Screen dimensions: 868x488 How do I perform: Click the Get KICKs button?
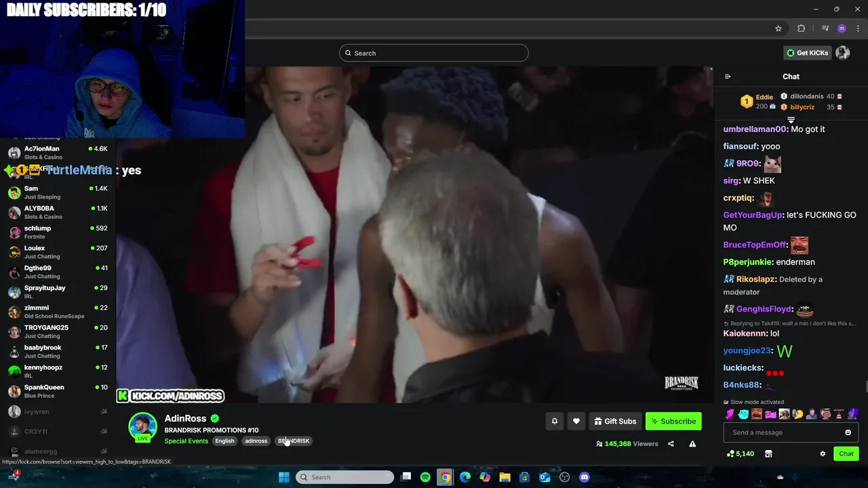point(808,53)
